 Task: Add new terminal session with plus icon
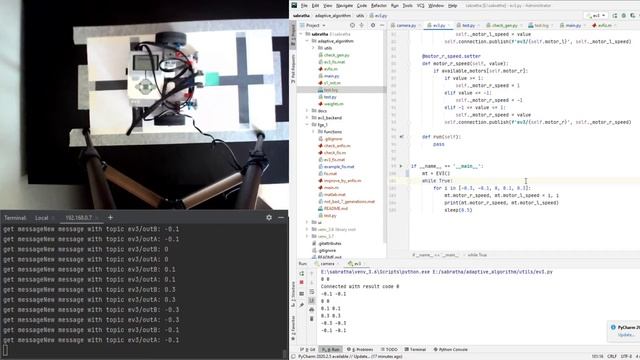pyautogui.click(x=110, y=218)
